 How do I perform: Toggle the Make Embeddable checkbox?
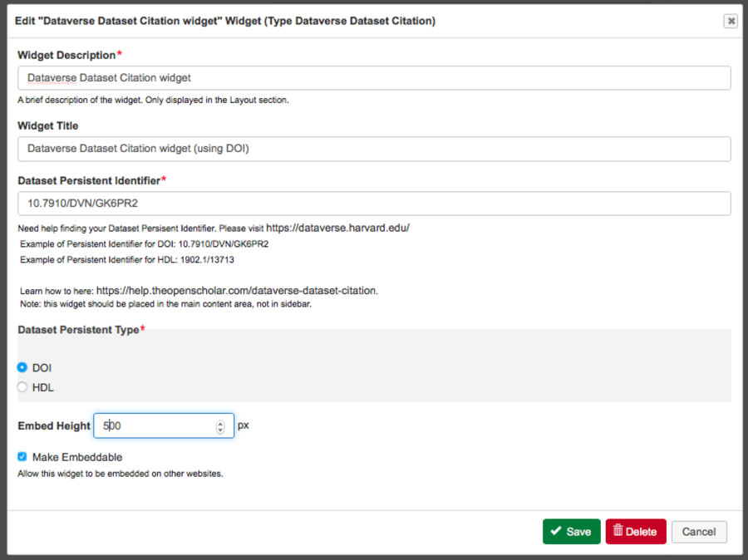[x=22, y=456]
